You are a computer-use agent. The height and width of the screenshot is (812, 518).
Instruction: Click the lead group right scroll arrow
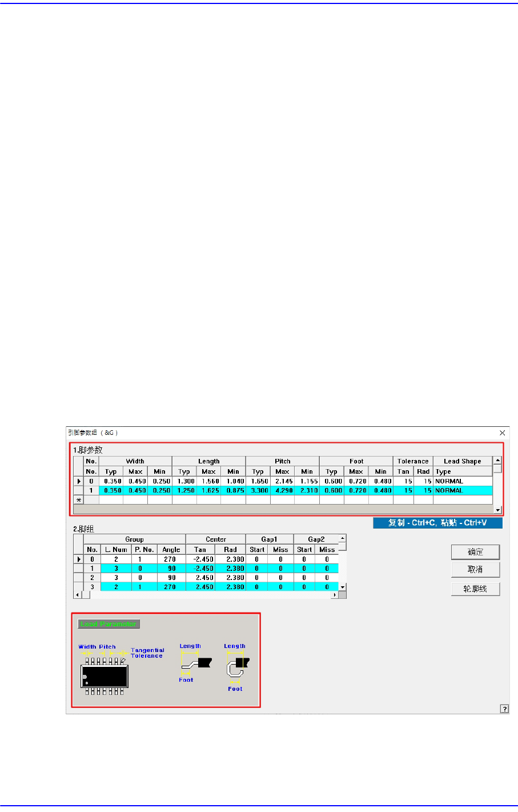(x=335, y=595)
